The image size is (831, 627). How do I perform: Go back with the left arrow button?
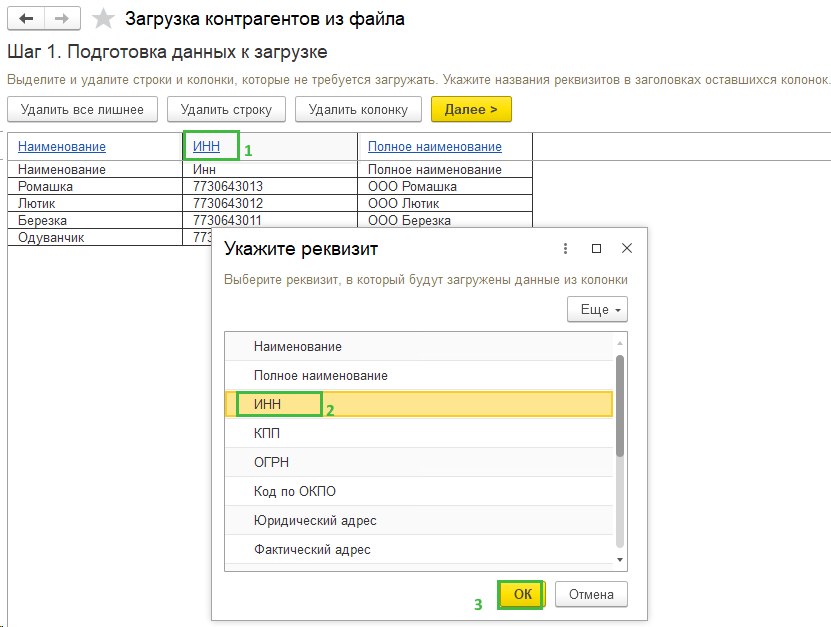26,19
